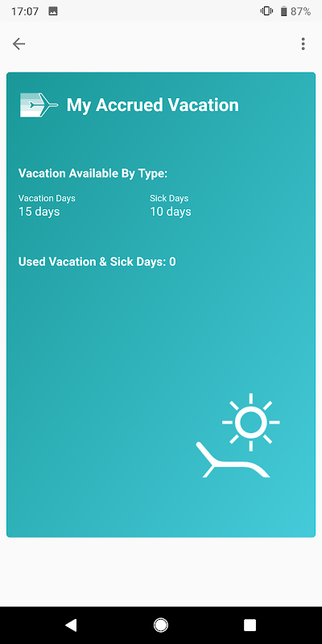Open the three-dot overflow menu
Image resolution: width=322 pixels, height=644 pixels.
click(x=303, y=43)
